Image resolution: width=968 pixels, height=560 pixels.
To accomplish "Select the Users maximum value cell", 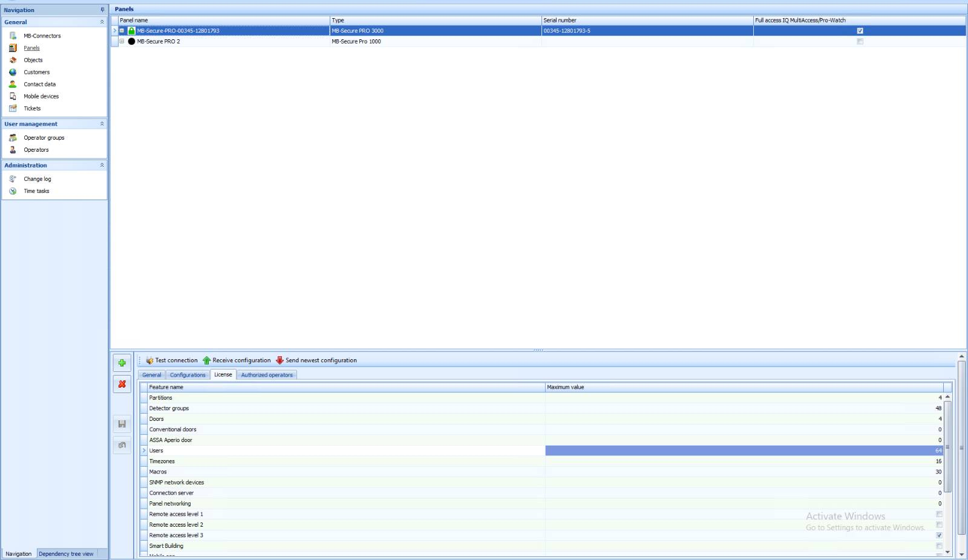I will pyautogui.click(x=744, y=451).
